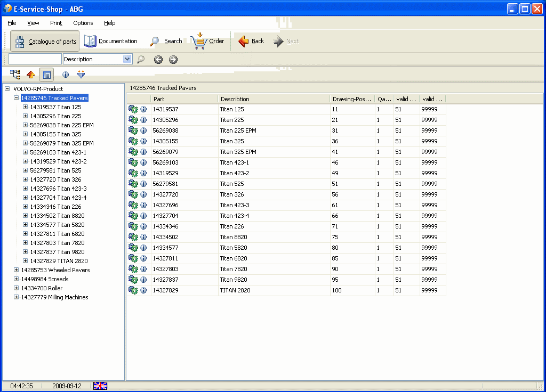Image resolution: width=546 pixels, height=392 pixels.
Task: Click the gear icon for TITAN 2820 row
Action: pyautogui.click(x=133, y=290)
